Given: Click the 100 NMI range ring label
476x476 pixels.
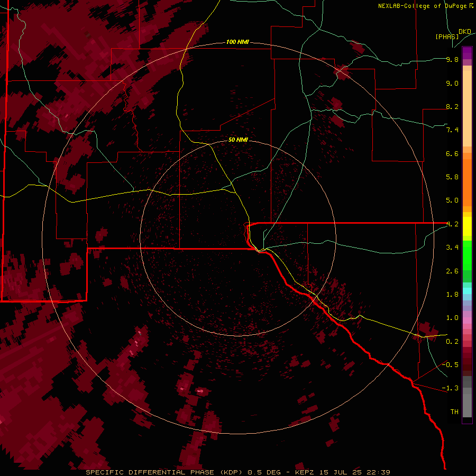Looking at the screenshot, I should tap(237, 42).
